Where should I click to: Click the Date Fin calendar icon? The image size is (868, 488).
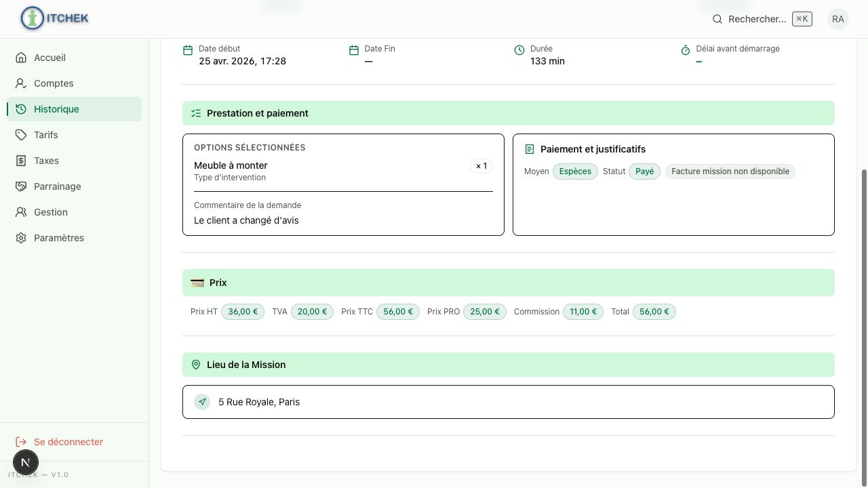[353, 50]
